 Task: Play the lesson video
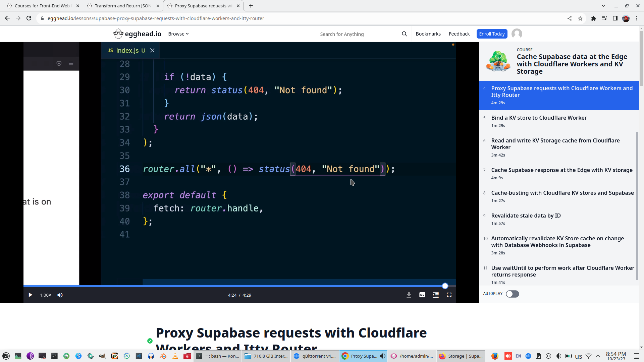pyautogui.click(x=30, y=295)
